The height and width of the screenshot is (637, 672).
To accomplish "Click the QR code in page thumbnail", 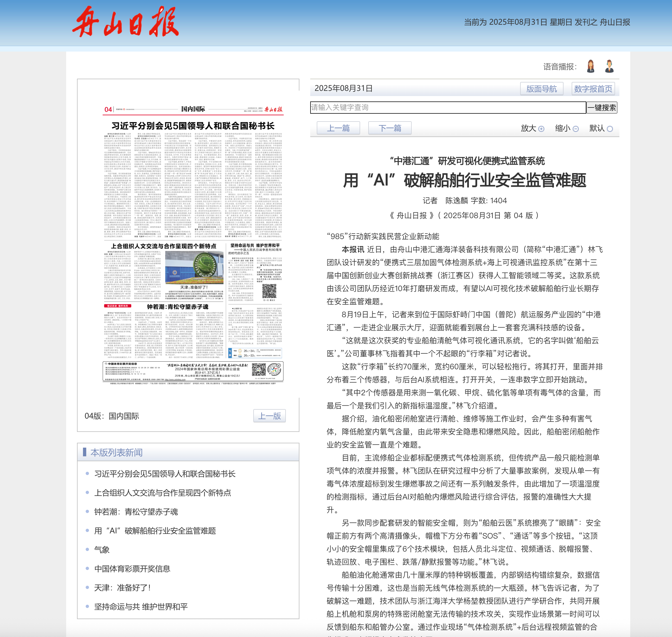I will point(269,291).
